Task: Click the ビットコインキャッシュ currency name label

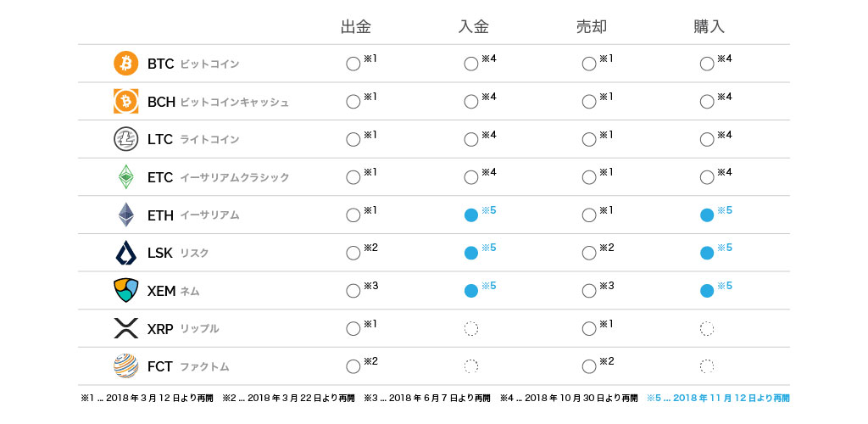Action: point(235,103)
